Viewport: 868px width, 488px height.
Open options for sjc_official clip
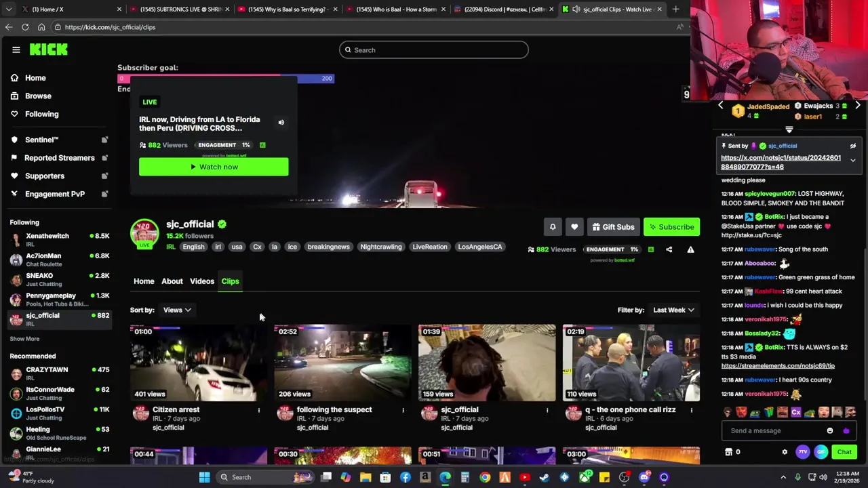tap(547, 410)
